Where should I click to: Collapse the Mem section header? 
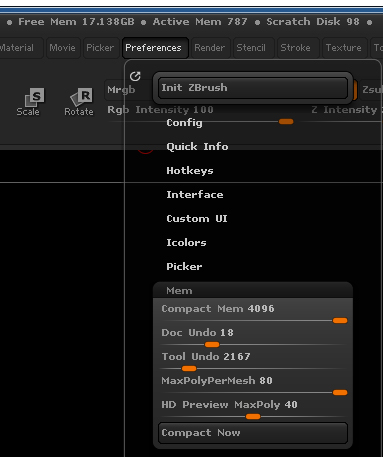[x=253, y=291]
